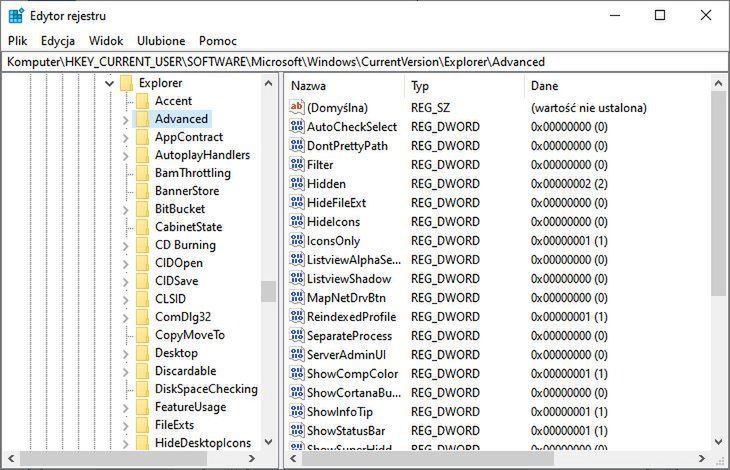
Task: Click the tree pane horizontal scrollbar thumb
Action: coord(113,459)
